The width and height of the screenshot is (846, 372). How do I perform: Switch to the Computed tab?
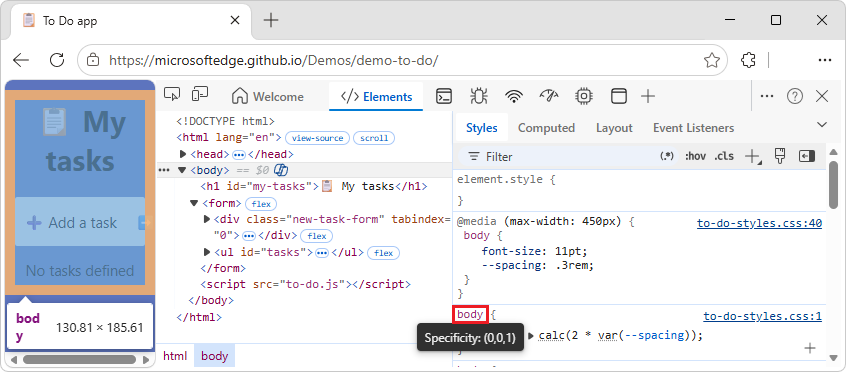[546, 128]
